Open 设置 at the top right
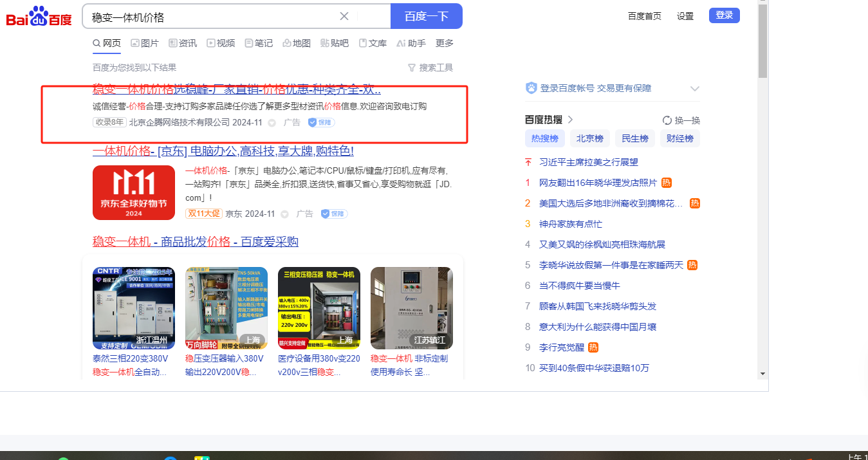 tap(685, 16)
